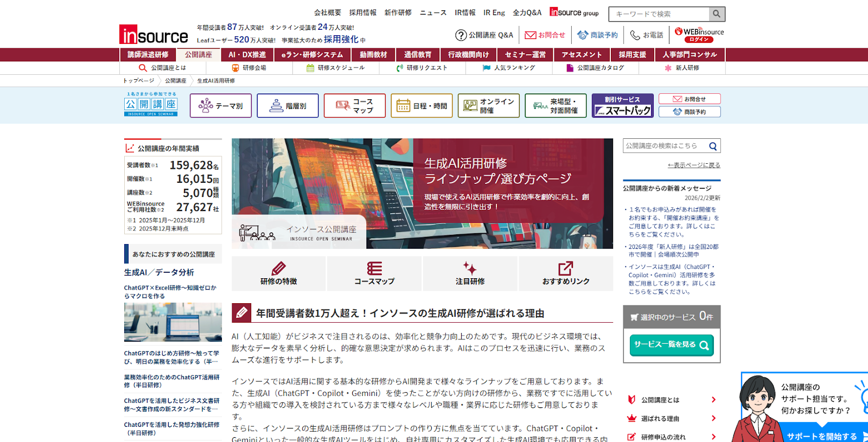Open セミナー運営 menu tab
Screen dimensions: 868x442
(525, 55)
